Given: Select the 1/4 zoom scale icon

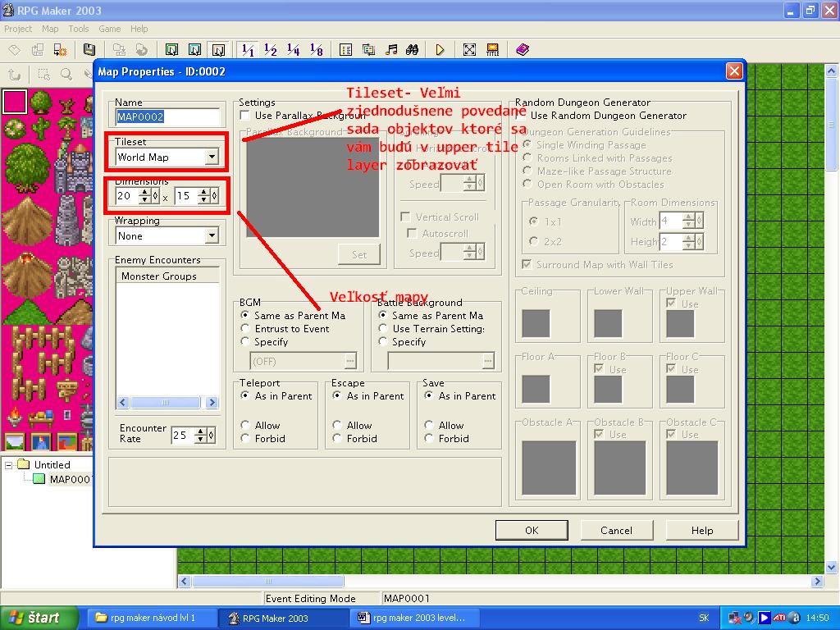Looking at the screenshot, I should (294, 50).
